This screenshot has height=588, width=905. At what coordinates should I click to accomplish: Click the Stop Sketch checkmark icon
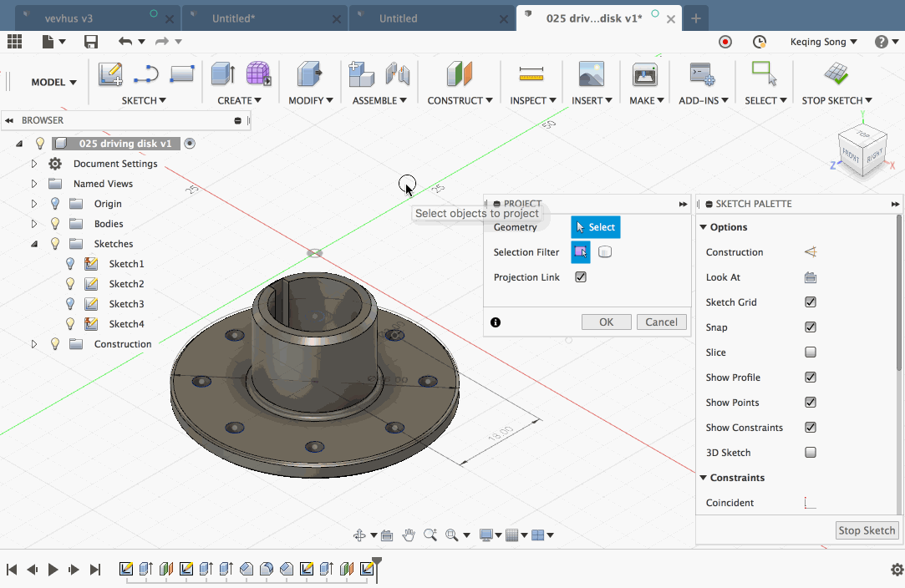[x=836, y=74]
